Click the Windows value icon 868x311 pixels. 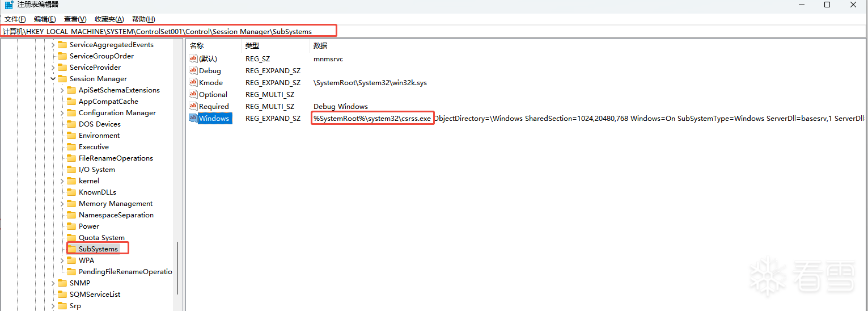[x=193, y=118]
